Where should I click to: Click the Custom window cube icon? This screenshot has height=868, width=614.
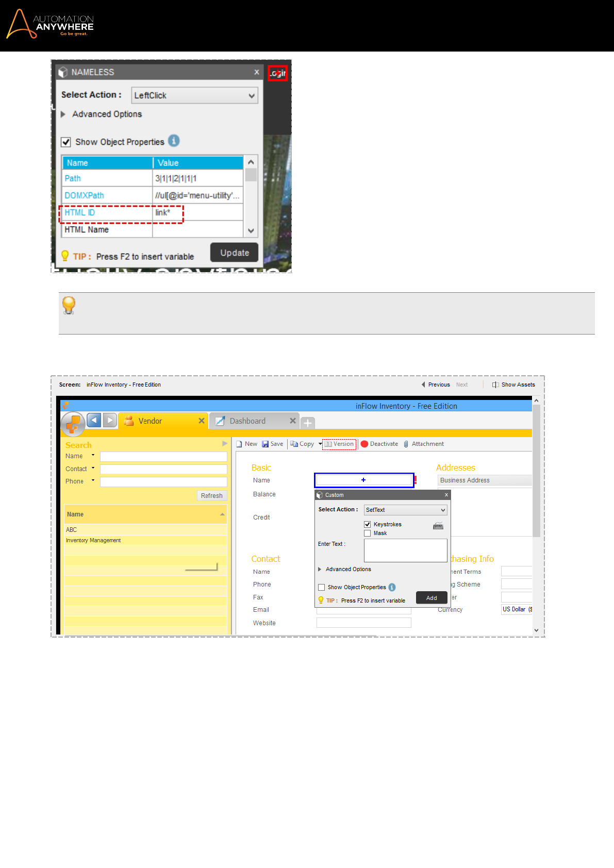tap(320, 495)
